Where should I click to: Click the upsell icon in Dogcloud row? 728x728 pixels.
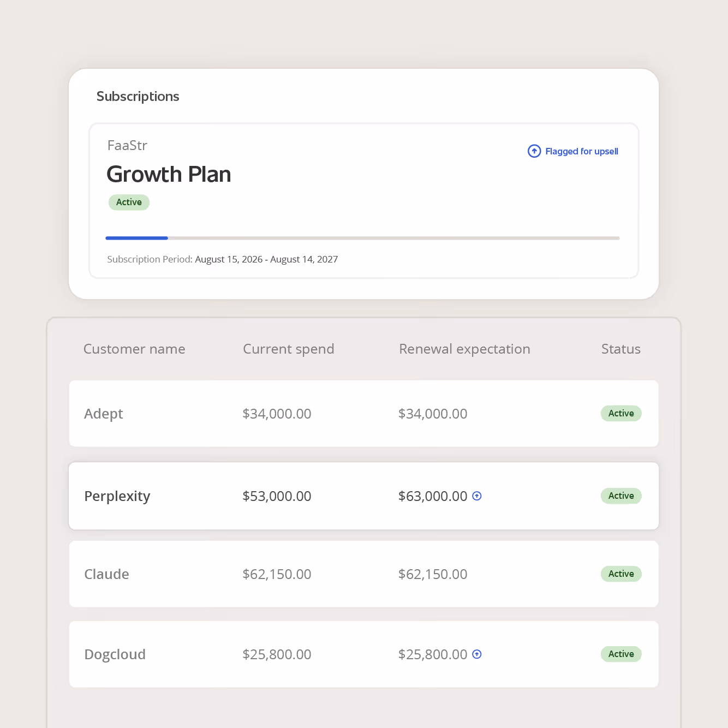tap(477, 654)
